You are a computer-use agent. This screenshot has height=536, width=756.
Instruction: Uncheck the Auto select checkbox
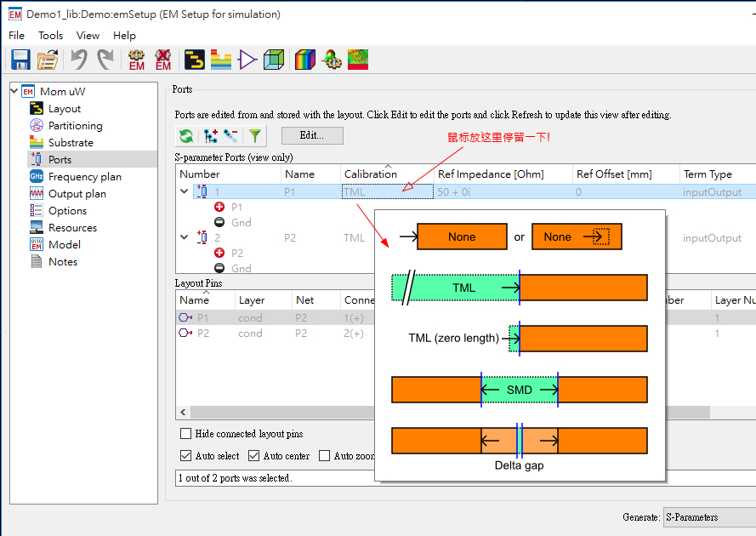coord(185,455)
